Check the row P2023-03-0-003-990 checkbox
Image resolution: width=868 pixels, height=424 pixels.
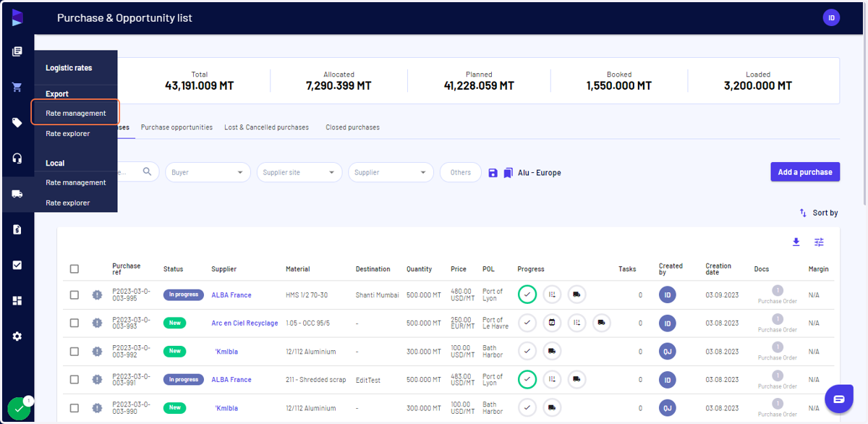pyautogui.click(x=75, y=407)
